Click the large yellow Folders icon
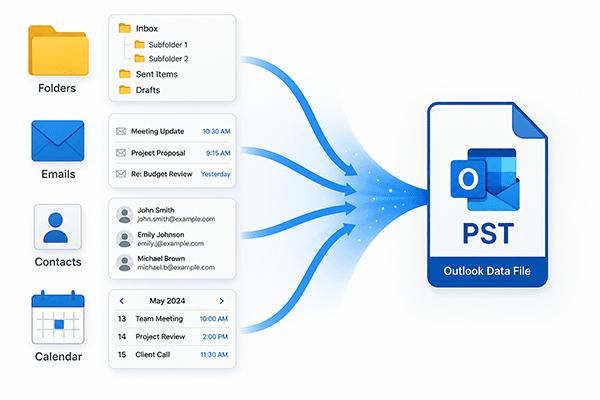Image resolution: width=600 pixels, height=400 pixels. point(59,51)
